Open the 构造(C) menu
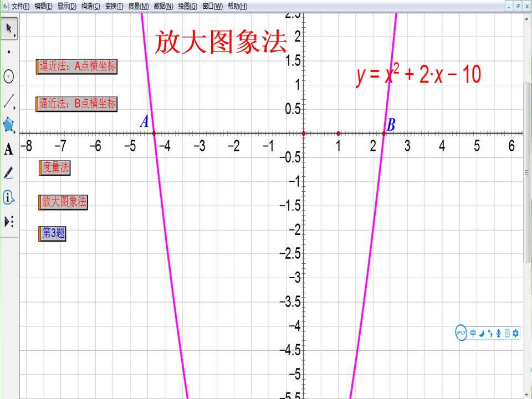The width and height of the screenshot is (532, 399). 90,6
